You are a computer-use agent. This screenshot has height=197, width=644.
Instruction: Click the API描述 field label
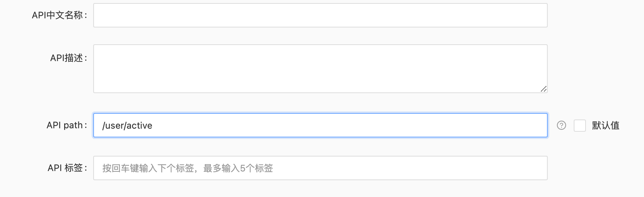coord(69,58)
